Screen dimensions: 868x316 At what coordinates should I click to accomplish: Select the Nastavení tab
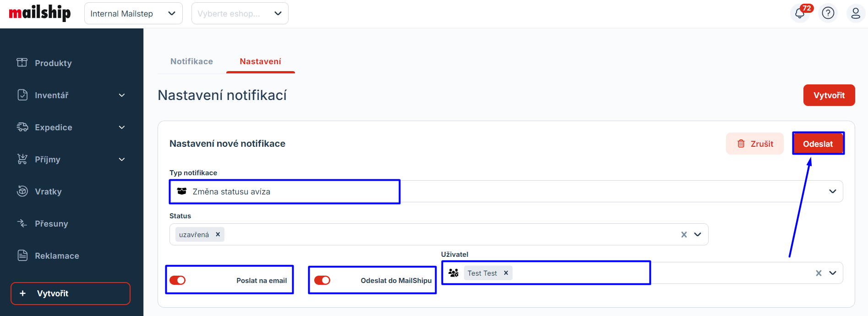260,61
